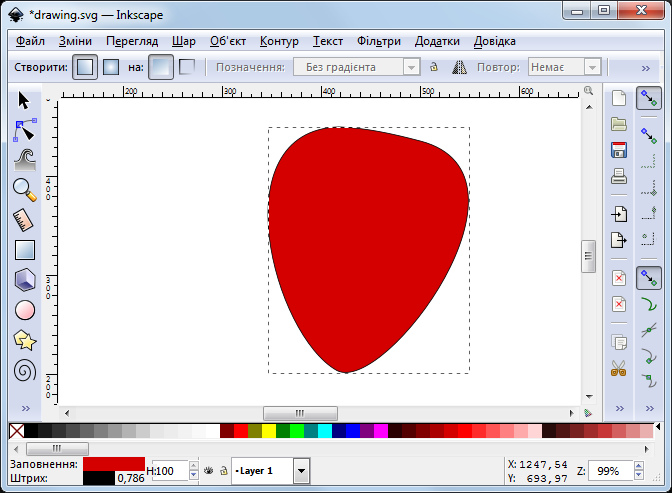Click the Save document icon
Viewport: 672px width, 493px height.
point(619,150)
